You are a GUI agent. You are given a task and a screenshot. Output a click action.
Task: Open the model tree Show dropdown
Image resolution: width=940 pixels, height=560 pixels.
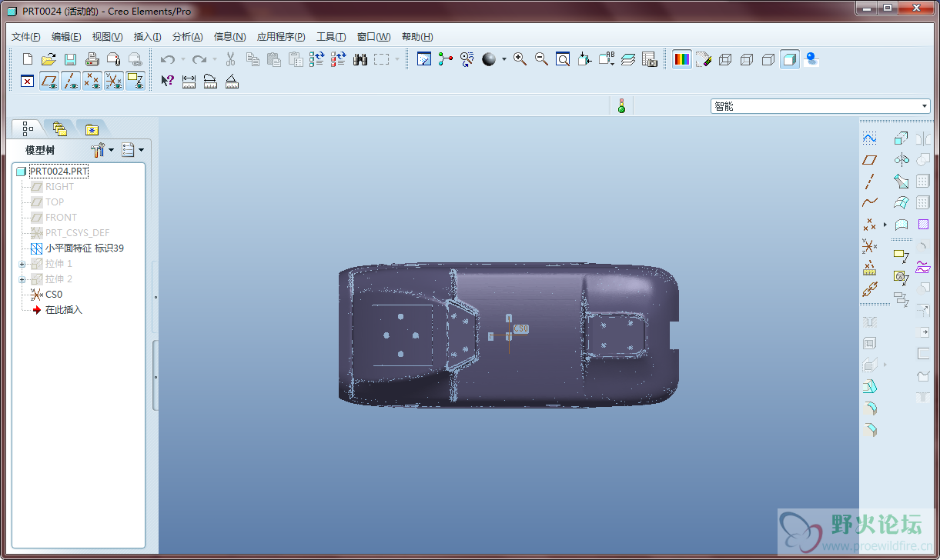coord(133,150)
